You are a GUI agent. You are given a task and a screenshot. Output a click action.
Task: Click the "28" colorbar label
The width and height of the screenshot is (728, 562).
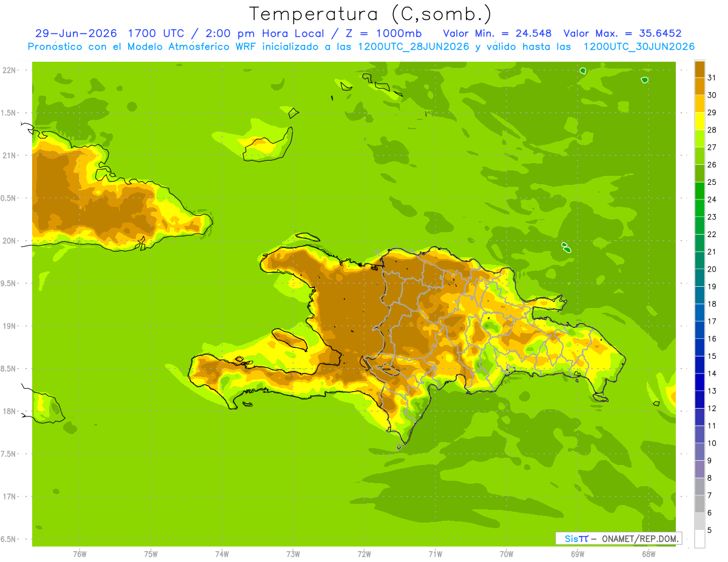point(712,130)
